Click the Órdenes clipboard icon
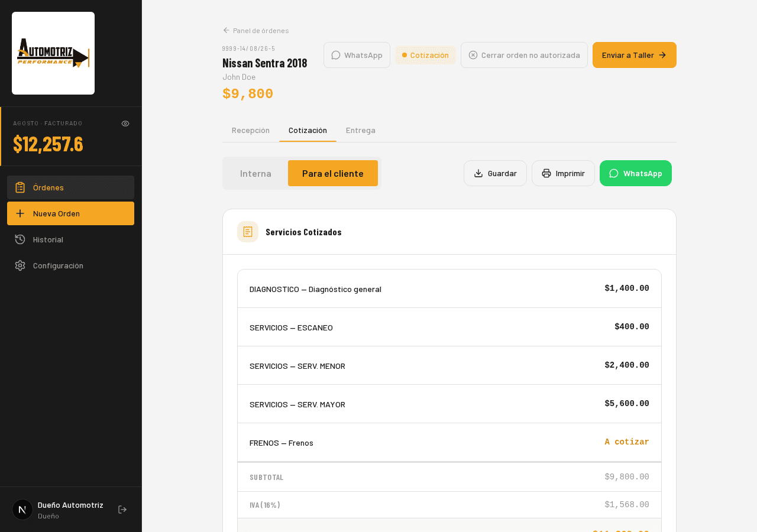 coord(20,187)
